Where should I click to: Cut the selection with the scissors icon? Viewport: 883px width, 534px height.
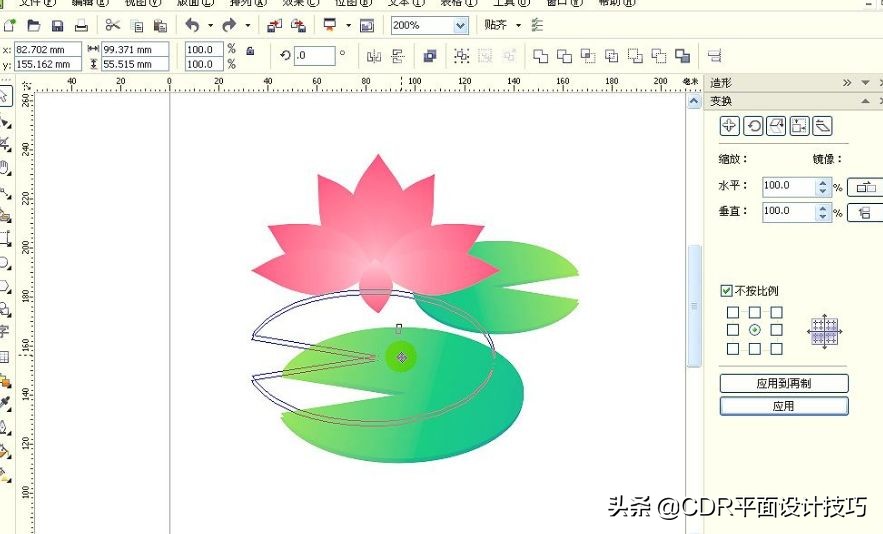(113, 25)
